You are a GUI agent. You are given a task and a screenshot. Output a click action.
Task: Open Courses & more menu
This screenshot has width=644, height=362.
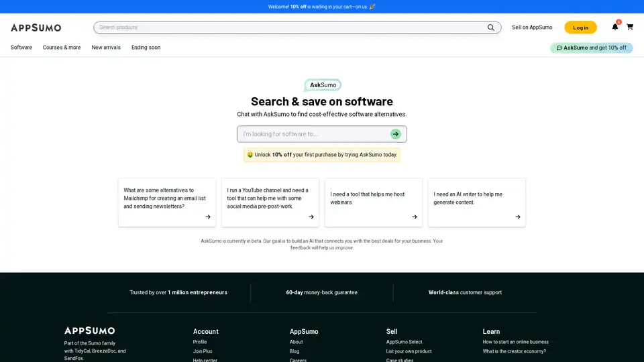[62, 48]
